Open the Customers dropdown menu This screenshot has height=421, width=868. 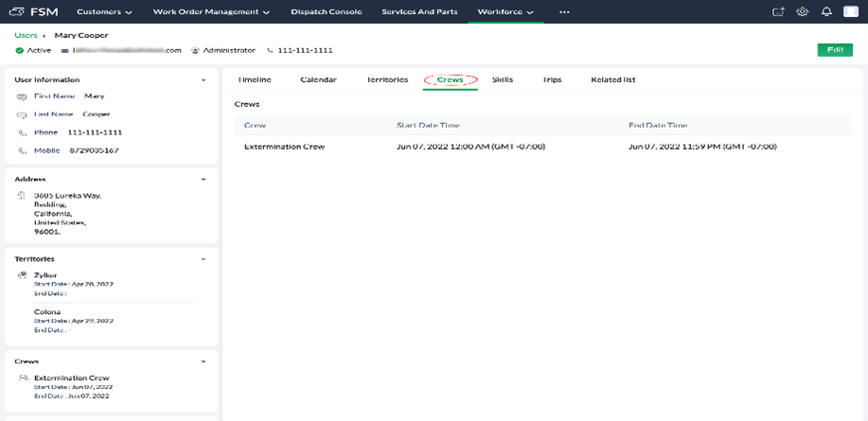(x=104, y=12)
